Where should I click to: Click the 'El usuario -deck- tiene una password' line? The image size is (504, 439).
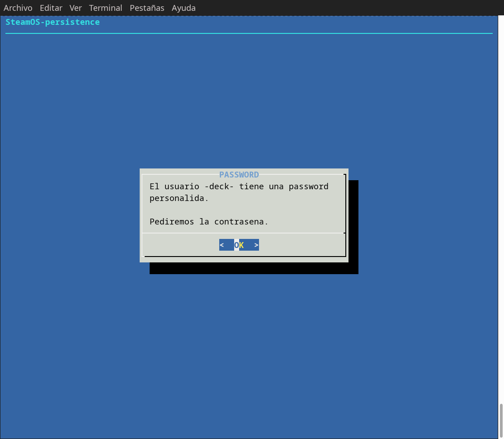(239, 187)
